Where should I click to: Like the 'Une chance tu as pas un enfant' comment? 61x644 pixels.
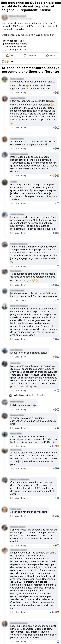point(17,92)
